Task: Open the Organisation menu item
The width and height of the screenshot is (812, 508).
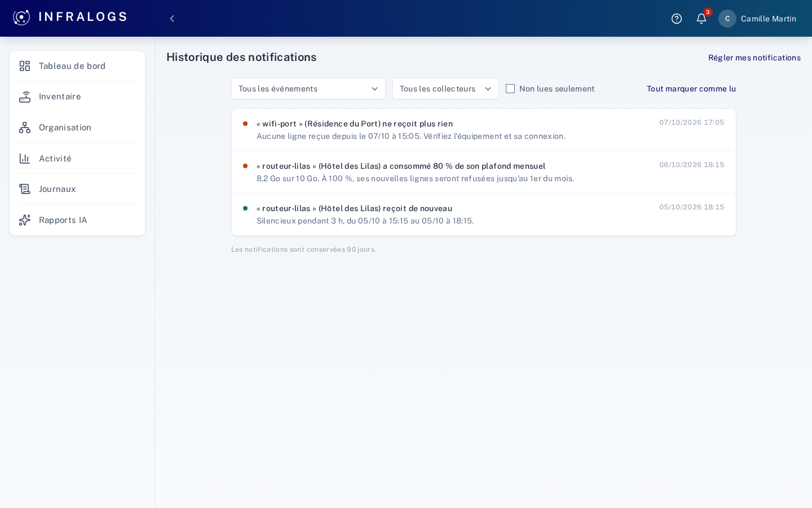Action: tap(77, 128)
